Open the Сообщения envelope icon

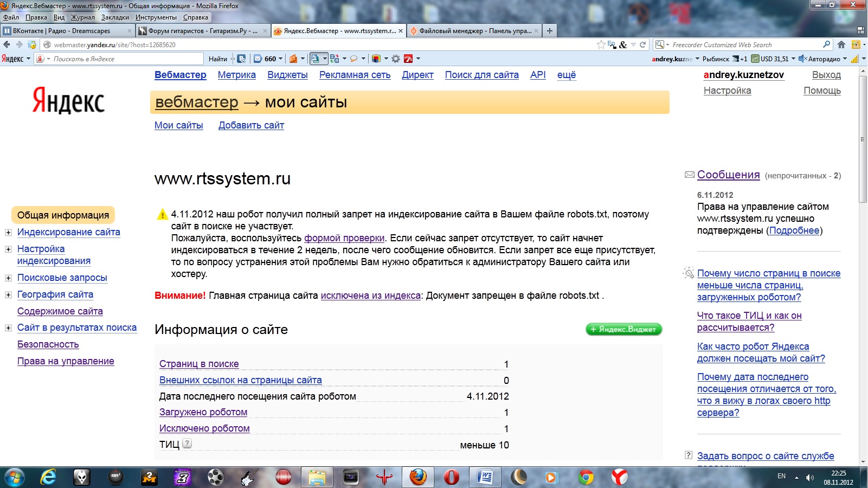click(x=690, y=175)
